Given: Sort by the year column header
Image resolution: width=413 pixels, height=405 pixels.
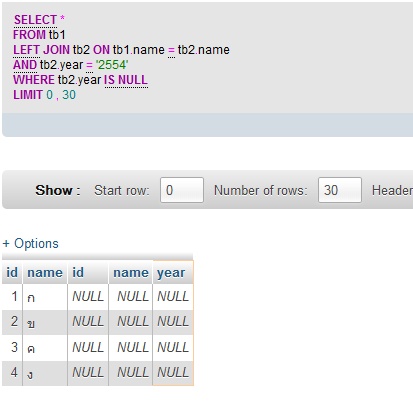Looking at the screenshot, I should click(x=171, y=273).
